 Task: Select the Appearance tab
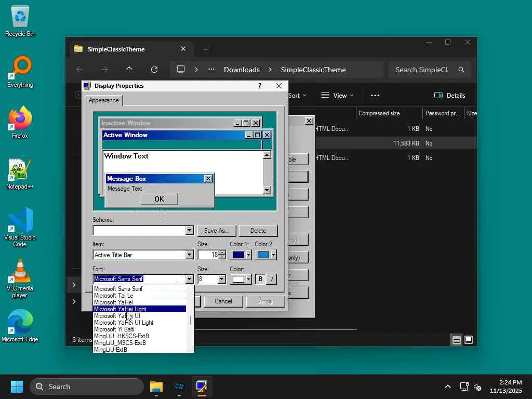[104, 100]
